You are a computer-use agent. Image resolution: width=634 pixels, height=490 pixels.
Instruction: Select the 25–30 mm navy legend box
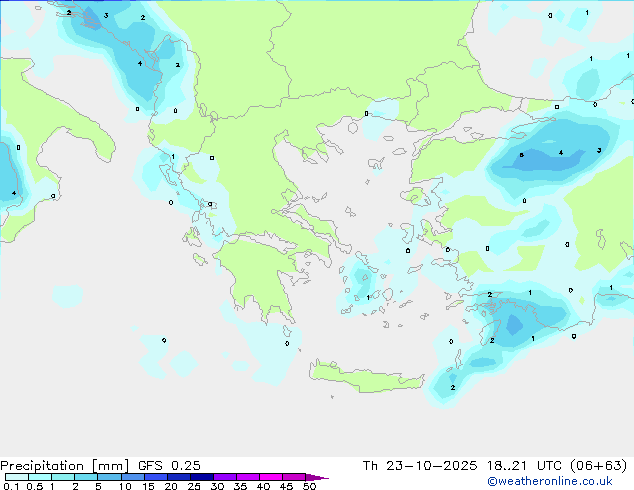click(201, 477)
